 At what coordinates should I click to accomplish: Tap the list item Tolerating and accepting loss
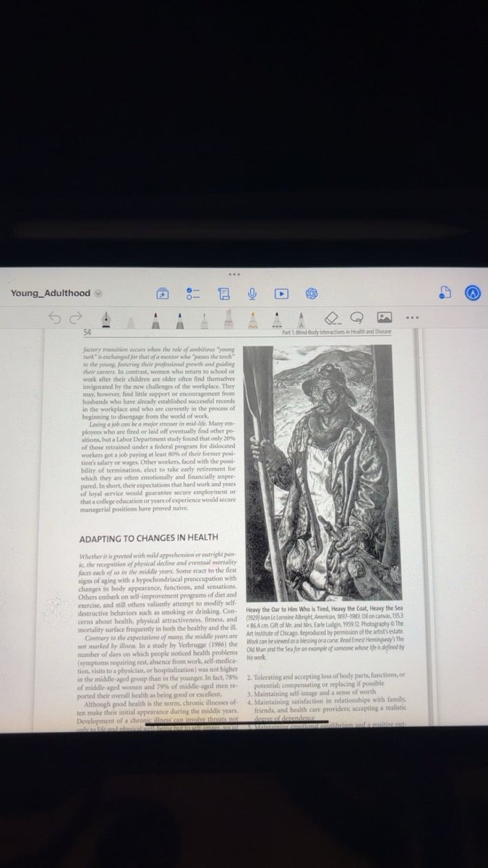tap(328, 679)
